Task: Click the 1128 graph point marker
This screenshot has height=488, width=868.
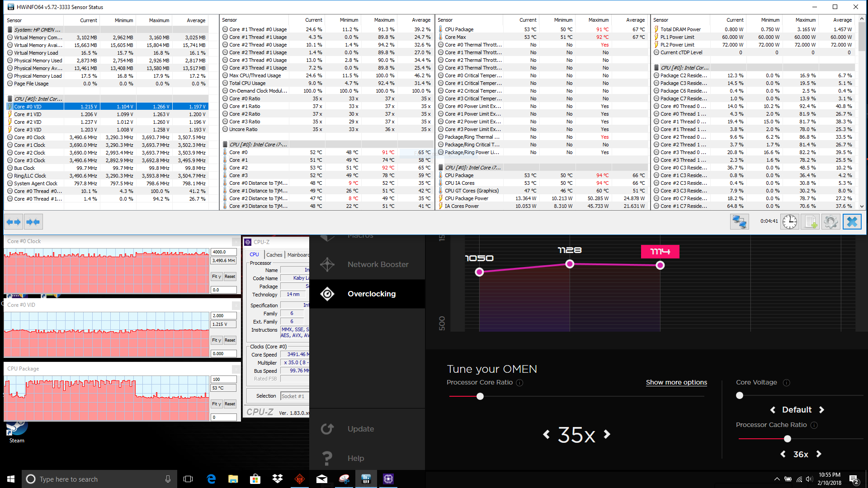Action: coord(570,264)
